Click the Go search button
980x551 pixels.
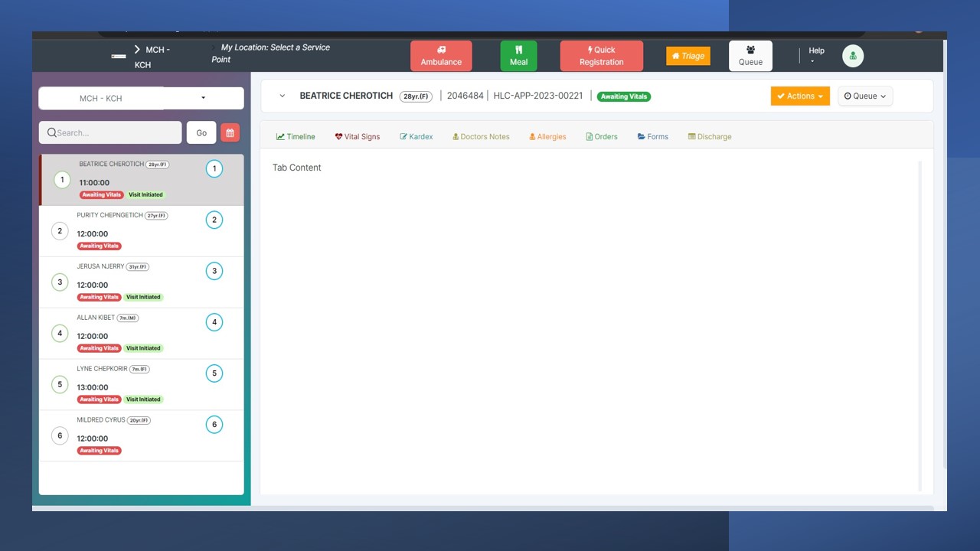[201, 132]
